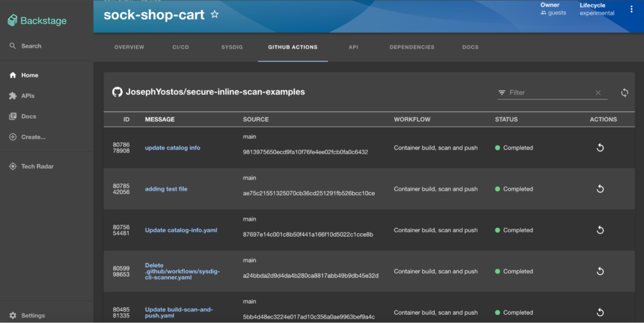Click the JosephYostos/secure-inline-scan-examples repository title

(x=215, y=91)
